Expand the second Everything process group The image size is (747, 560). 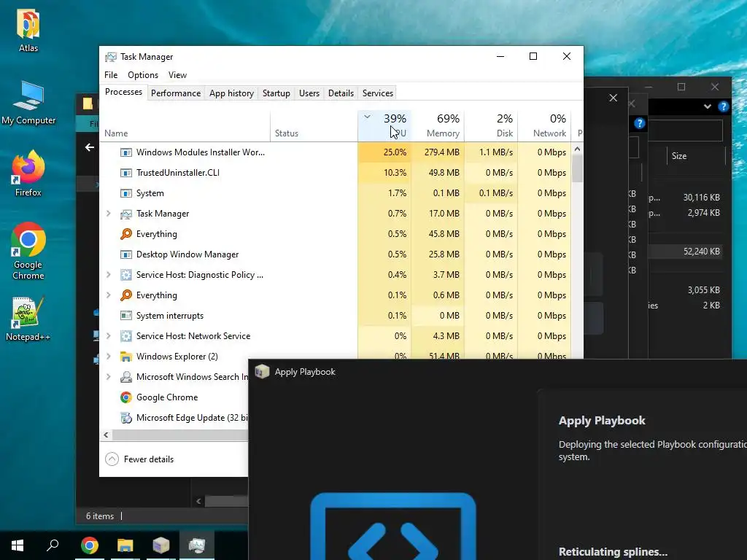(x=109, y=295)
